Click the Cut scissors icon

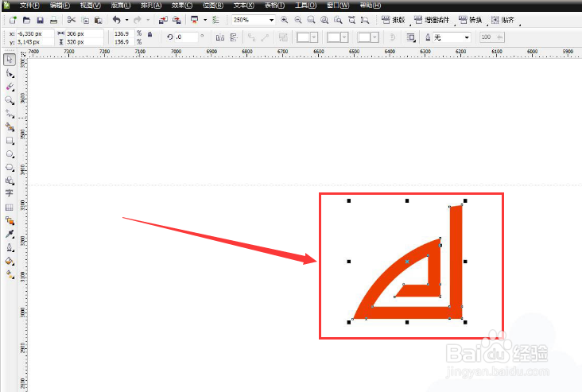tap(72, 20)
